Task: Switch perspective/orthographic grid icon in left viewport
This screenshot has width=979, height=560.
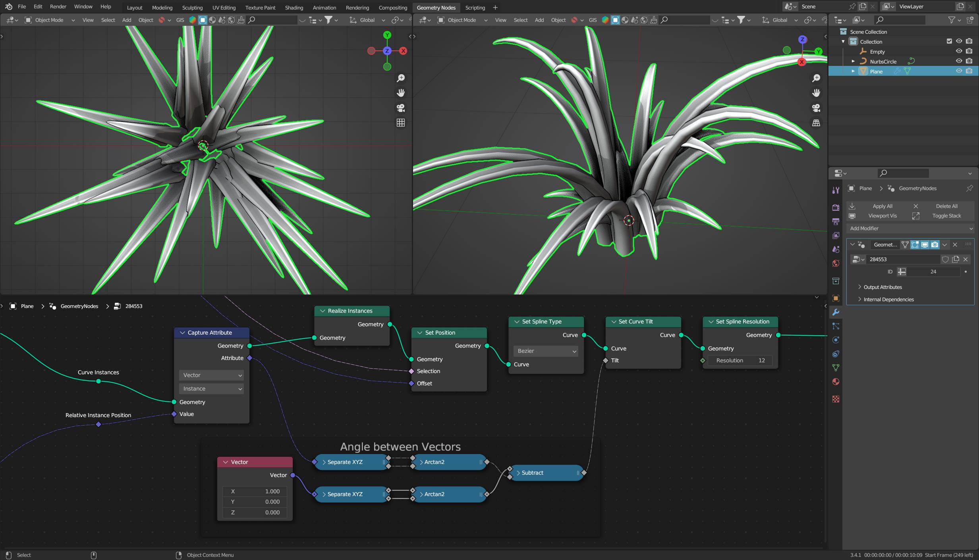Action: point(401,123)
